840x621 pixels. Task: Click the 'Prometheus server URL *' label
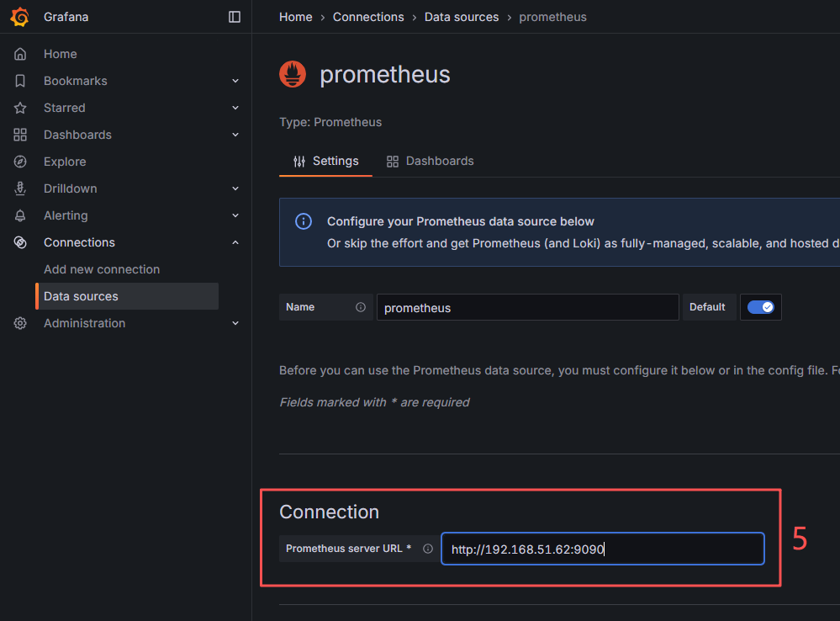348,549
